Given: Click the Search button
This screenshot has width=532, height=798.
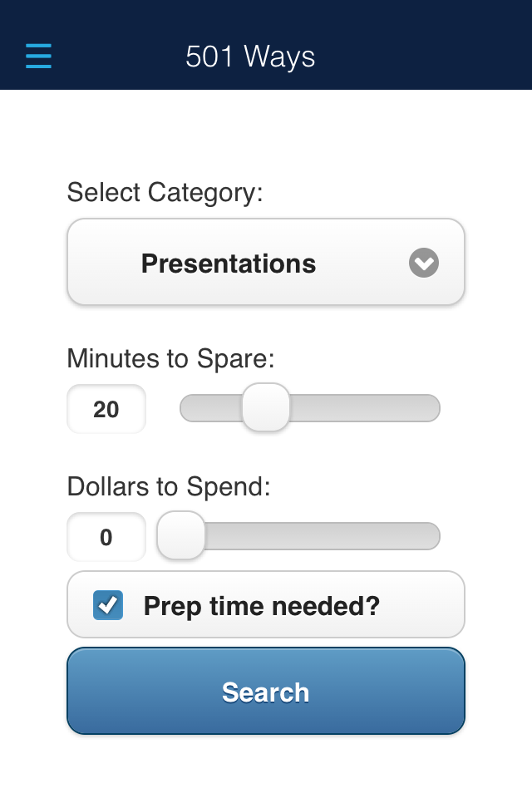Looking at the screenshot, I should pyautogui.click(x=266, y=691).
